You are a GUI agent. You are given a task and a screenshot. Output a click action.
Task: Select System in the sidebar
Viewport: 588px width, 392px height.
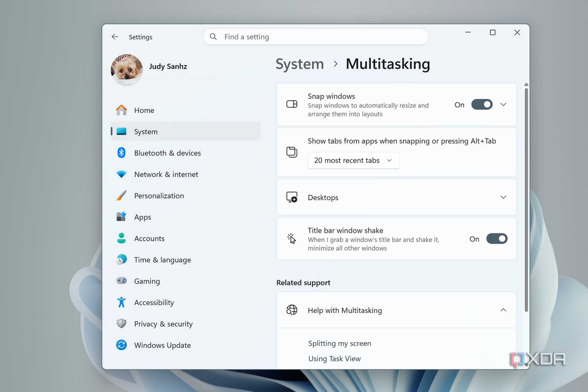tap(185, 131)
